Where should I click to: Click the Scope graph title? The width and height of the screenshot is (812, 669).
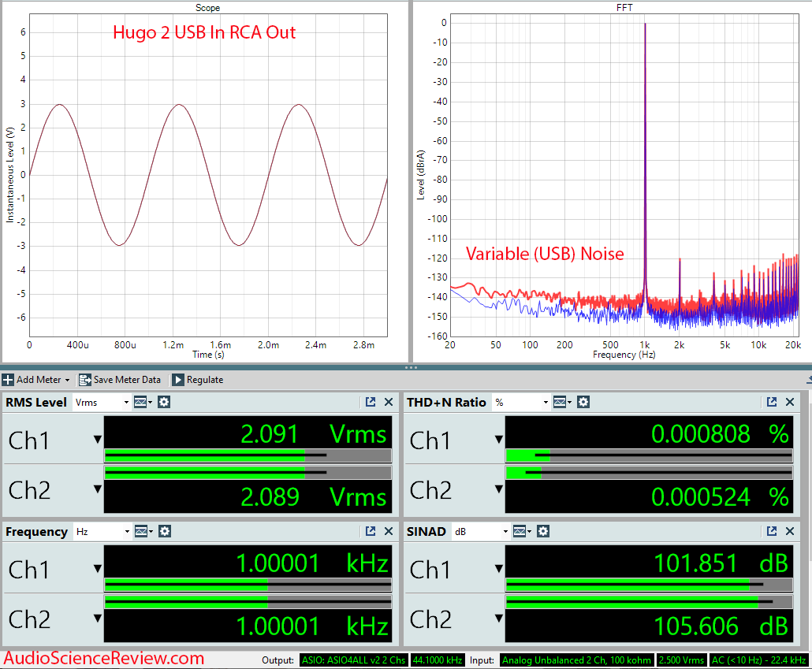point(207,8)
